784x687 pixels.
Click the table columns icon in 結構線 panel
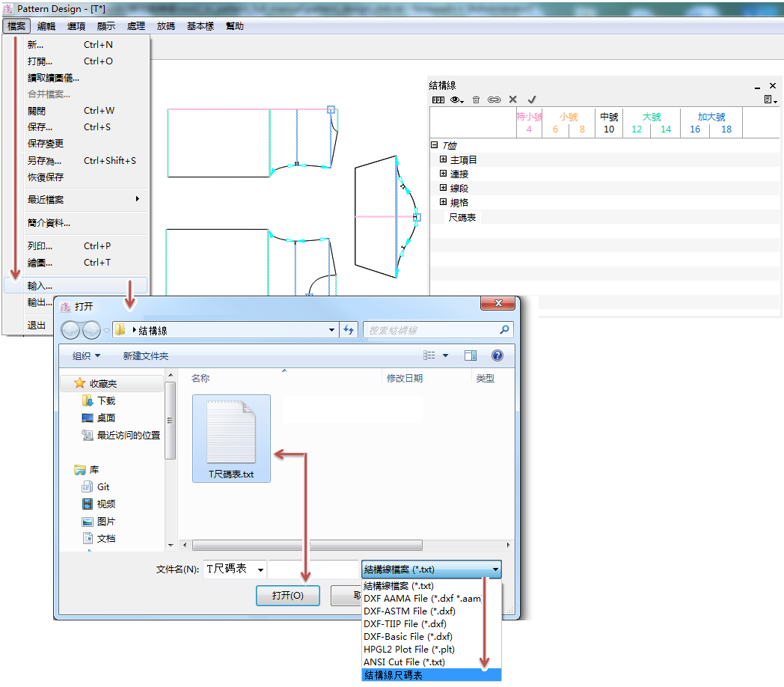point(438,100)
